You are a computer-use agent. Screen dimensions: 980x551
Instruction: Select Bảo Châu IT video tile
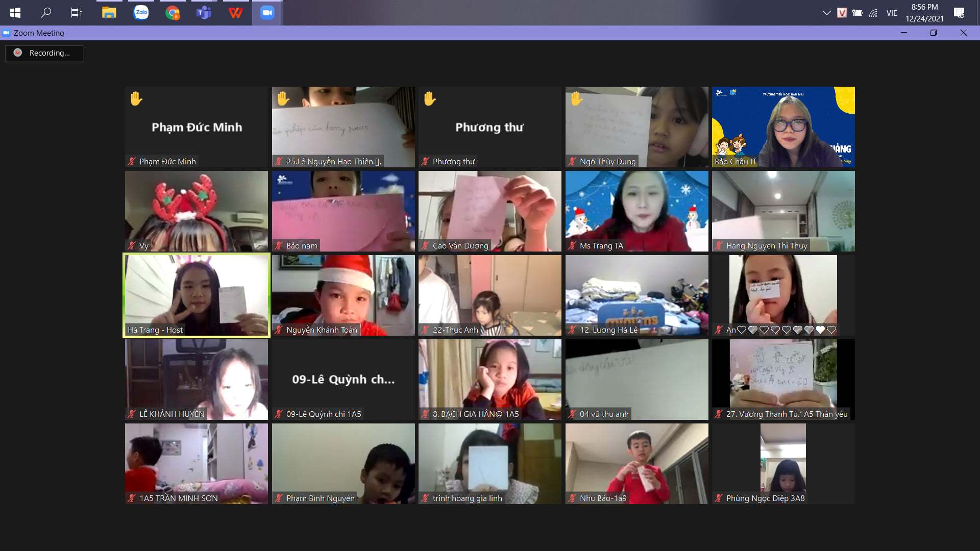click(783, 127)
